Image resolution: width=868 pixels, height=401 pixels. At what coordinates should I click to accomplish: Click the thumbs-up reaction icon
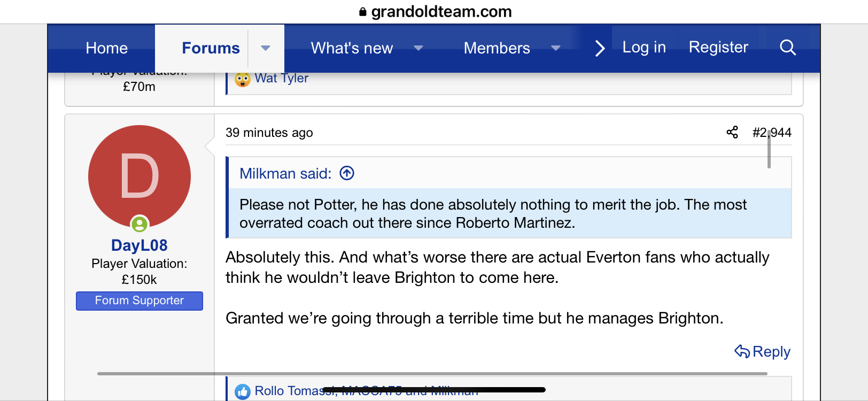(242, 391)
